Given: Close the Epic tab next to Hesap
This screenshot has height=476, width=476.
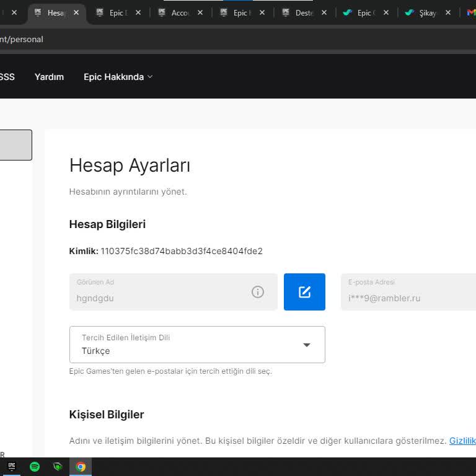Looking at the screenshot, I should coord(138,12).
